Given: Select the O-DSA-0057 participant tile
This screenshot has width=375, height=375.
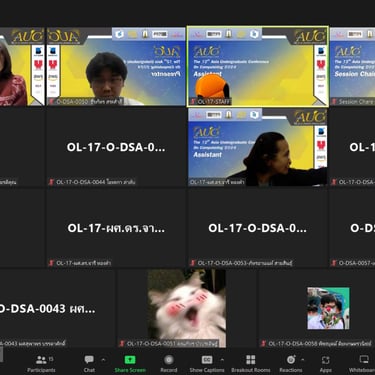Looking at the screenshot, I should pos(353,228).
